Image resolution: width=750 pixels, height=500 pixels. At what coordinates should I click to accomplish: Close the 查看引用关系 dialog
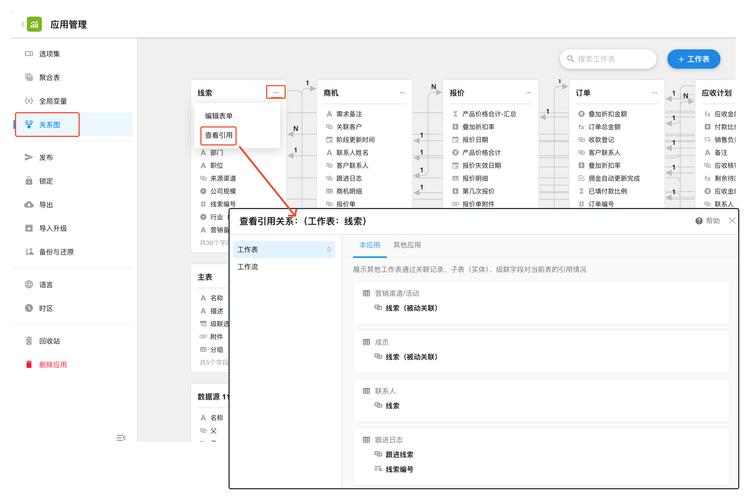click(732, 220)
